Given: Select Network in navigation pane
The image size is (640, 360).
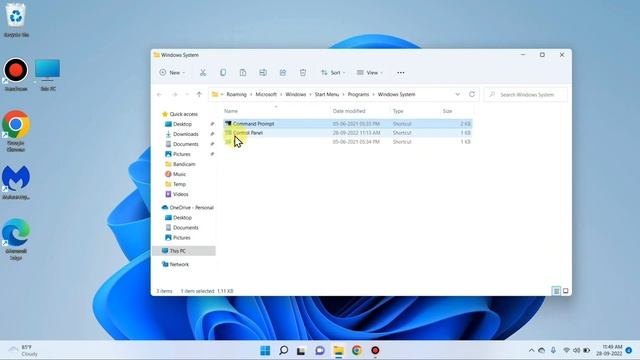Looking at the screenshot, I should point(176,264).
